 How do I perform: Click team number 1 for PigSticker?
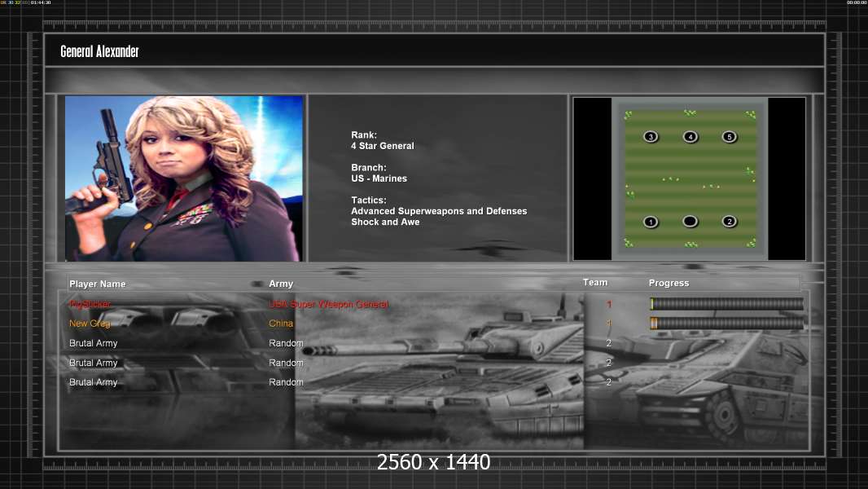pos(609,304)
